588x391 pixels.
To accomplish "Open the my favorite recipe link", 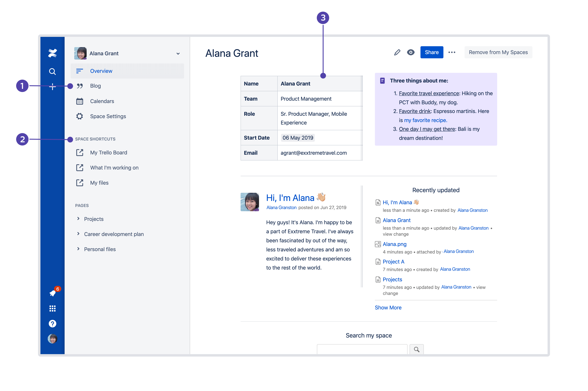I will pyautogui.click(x=425, y=120).
